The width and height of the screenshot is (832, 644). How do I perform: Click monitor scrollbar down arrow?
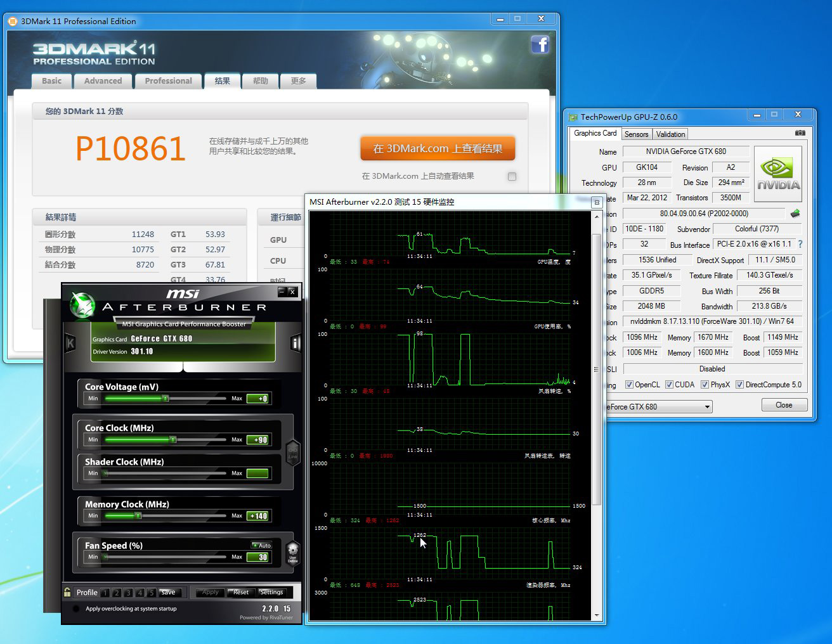tap(596, 615)
